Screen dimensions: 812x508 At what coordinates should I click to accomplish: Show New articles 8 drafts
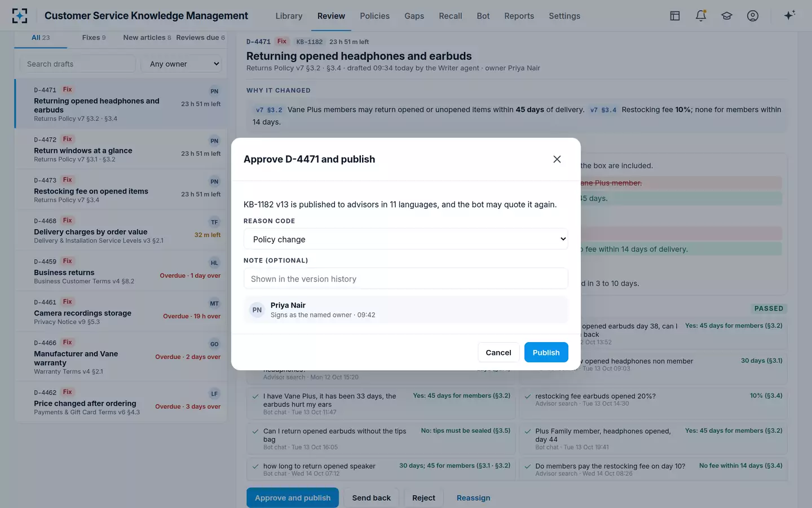click(147, 37)
